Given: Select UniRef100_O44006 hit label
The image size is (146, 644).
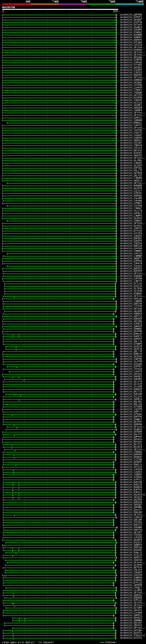Looking at the screenshot, I should pyautogui.click(x=131, y=560).
